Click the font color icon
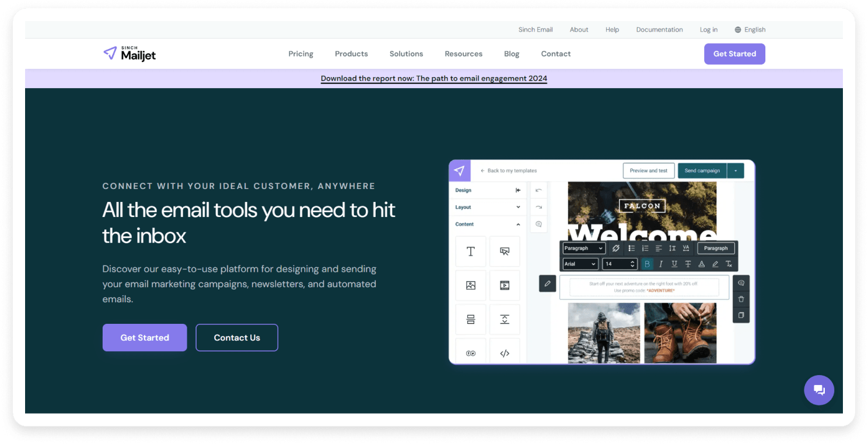 (x=702, y=264)
